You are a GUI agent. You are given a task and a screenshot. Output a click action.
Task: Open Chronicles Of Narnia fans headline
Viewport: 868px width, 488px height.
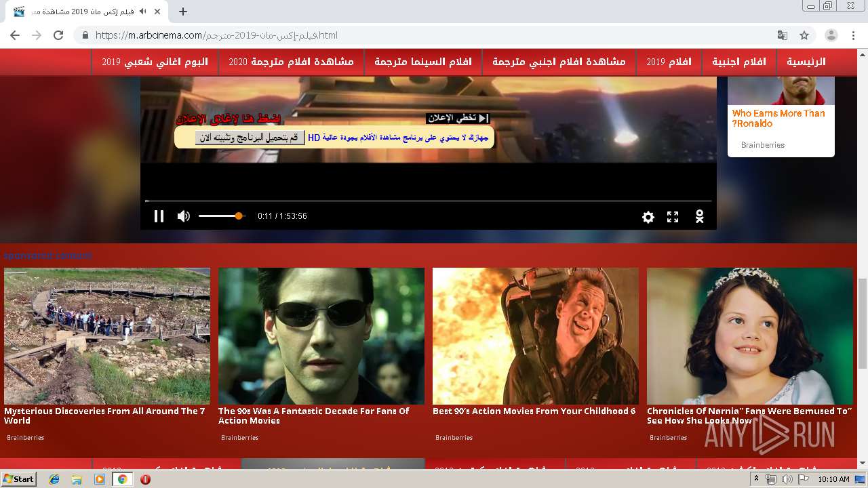(749, 415)
